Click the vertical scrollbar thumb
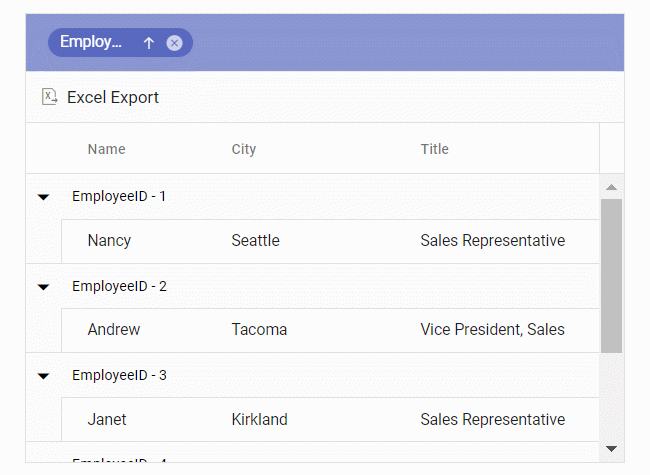The width and height of the screenshot is (650, 475). point(612,275)
